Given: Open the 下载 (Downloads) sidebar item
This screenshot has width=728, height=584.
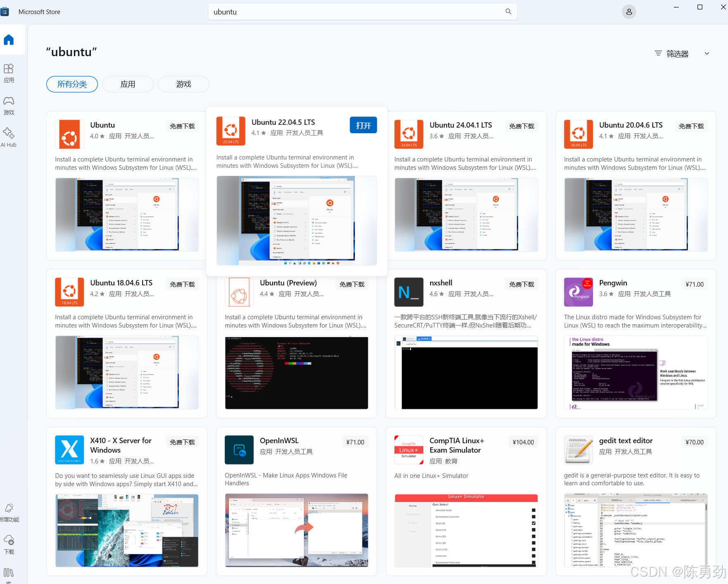Looking at the screenshot, I should [9, 545].
